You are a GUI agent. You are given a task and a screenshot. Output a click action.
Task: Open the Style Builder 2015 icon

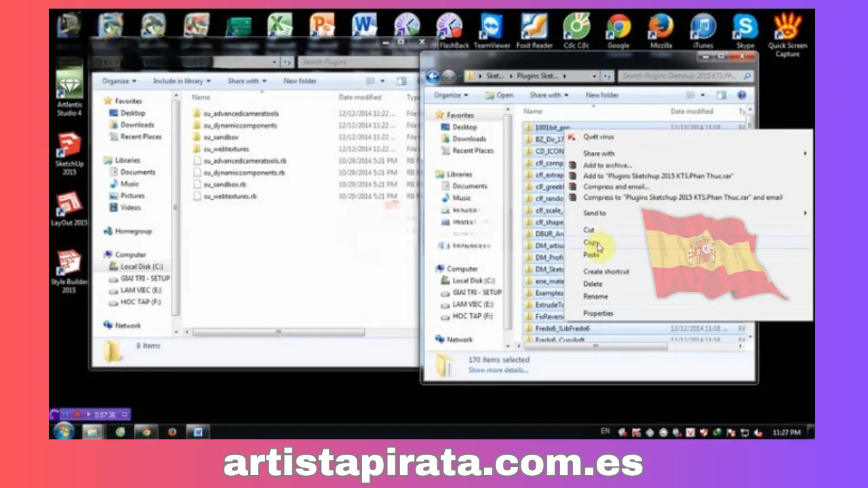pyautogui.click(x=69, y=271)
